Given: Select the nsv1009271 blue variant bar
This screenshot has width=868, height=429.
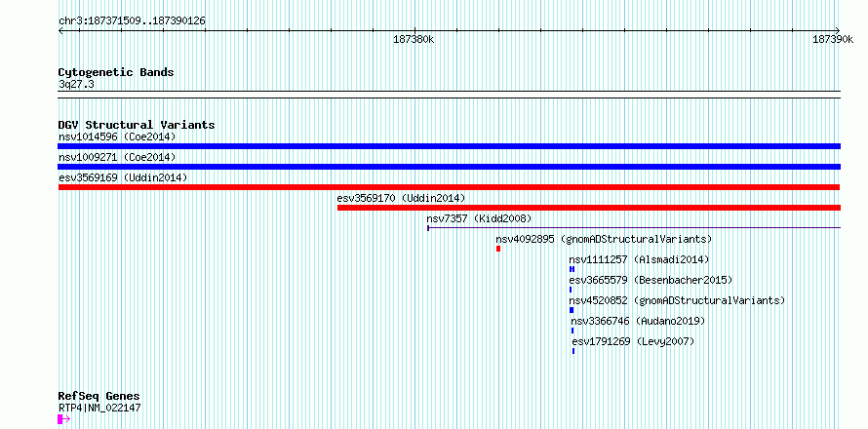Looking at the screenshot, I should click(449, 167).
